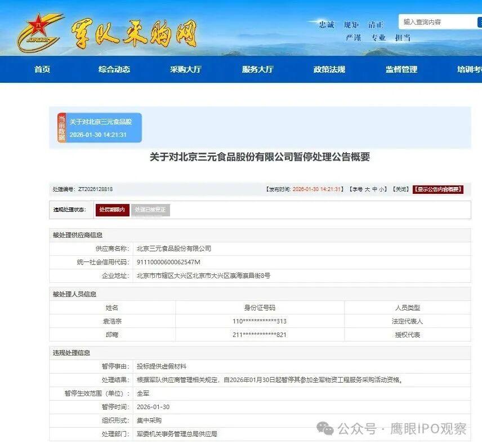Click the 显示公告内容概要 button
This screenshot has width=482, height=448.
click(x=438, y=189)
